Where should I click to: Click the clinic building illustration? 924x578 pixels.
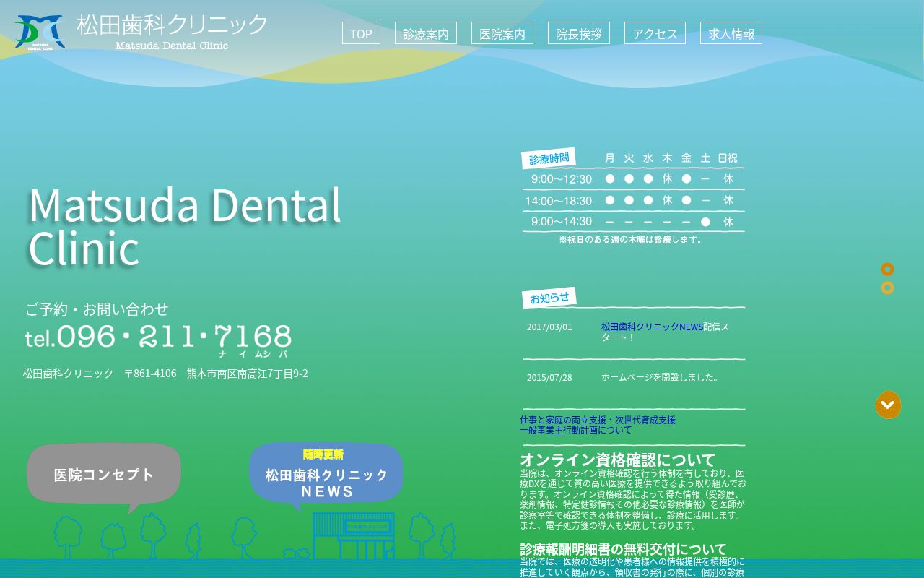(x=354, y=535)
